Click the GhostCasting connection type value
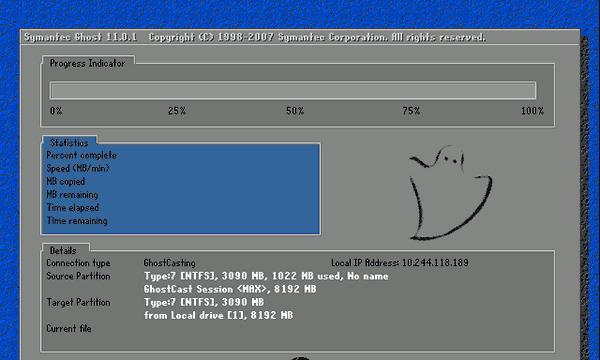This screenshot has height=360, width=600. (170, 263)
